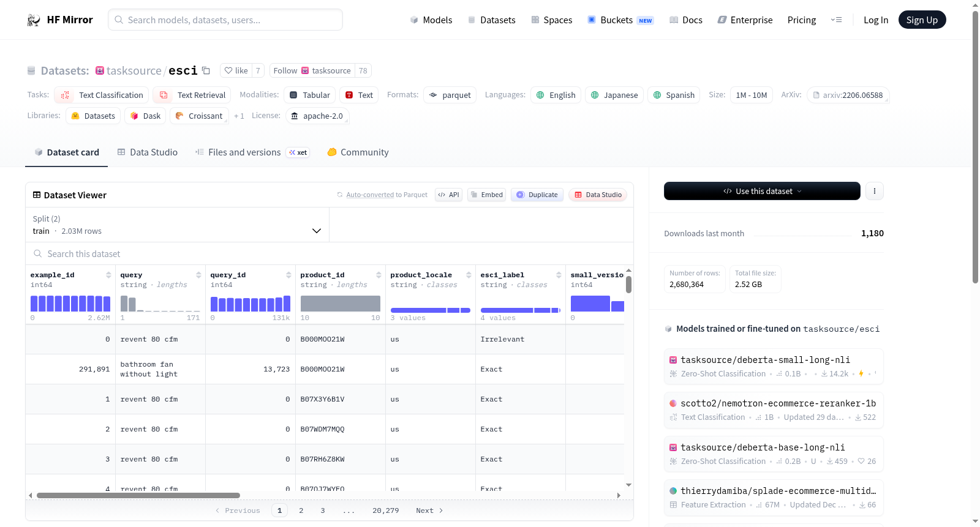Select the Japanese language tag

click(614, 95)
